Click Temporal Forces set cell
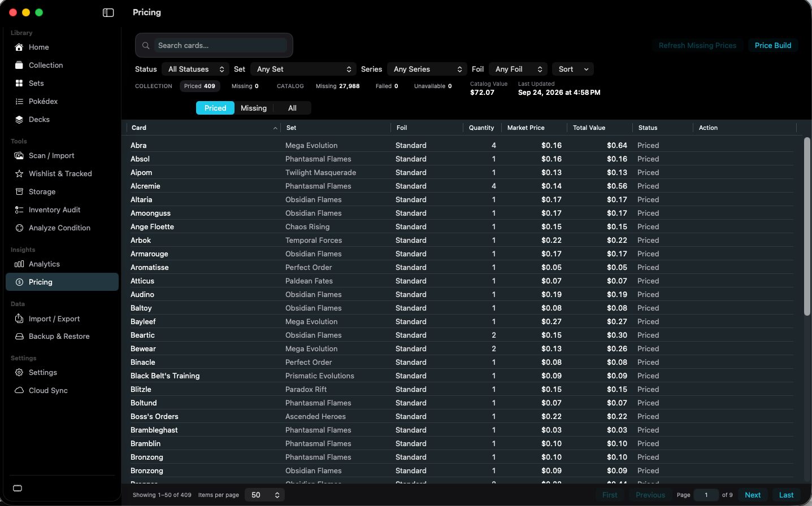Viewport: 812px width, 506px height. coord(314,240)
